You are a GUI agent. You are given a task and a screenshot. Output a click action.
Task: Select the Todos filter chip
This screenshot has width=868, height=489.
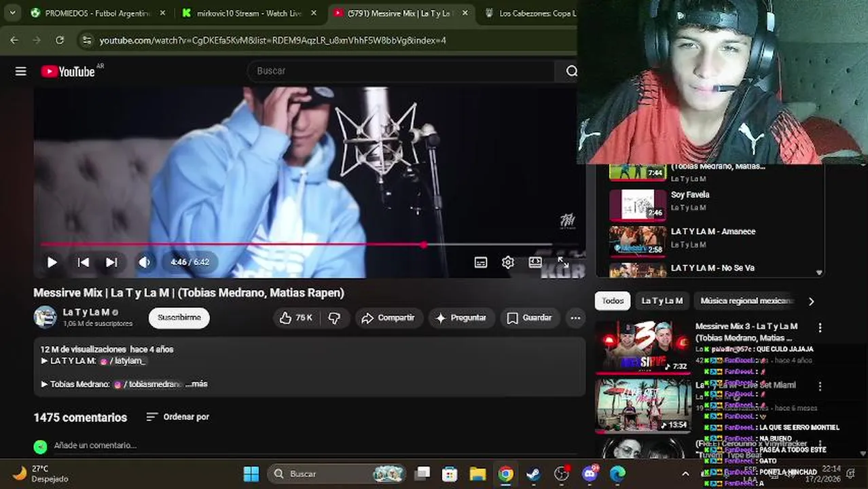coord(613,301)
